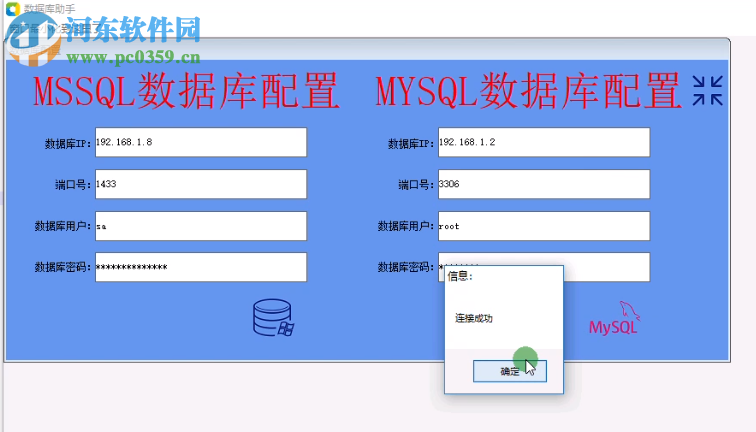Viewport: 756px width, 432px height.
Task: Focus the MSSQL 数据库用户 field sa
Action: [x=201, y=226]
